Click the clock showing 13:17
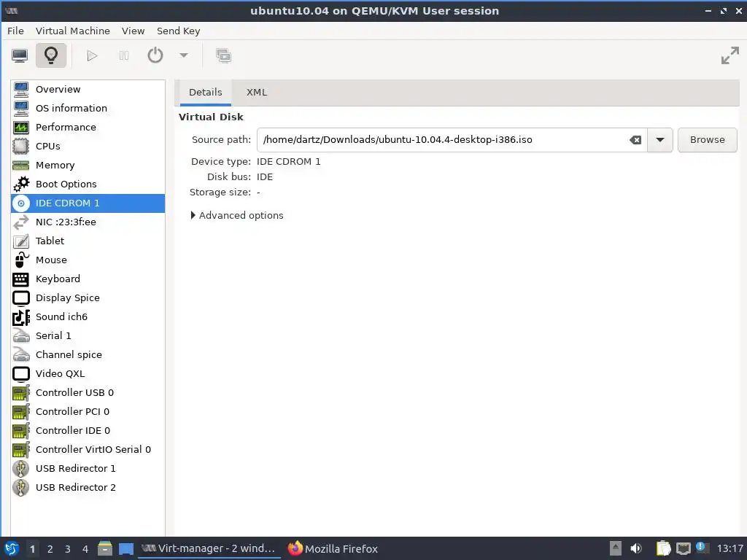 pyautogui.click(x=729, y=548)
